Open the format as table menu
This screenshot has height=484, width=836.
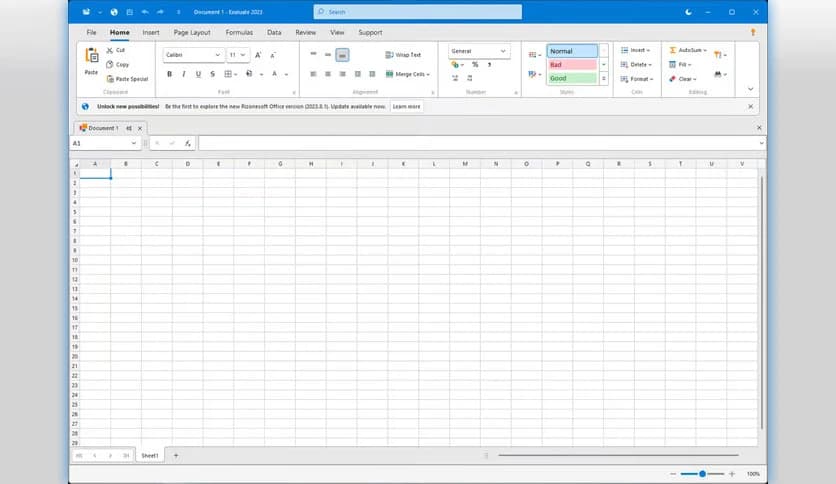click(534, 74)
